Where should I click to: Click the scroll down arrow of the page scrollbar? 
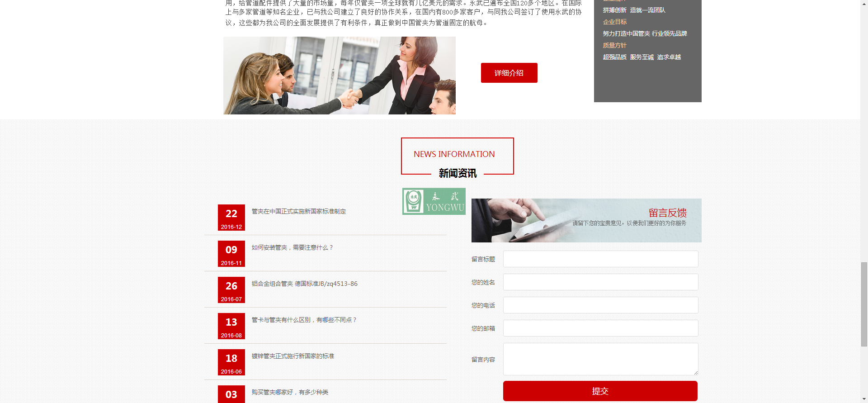pos(864,399)
